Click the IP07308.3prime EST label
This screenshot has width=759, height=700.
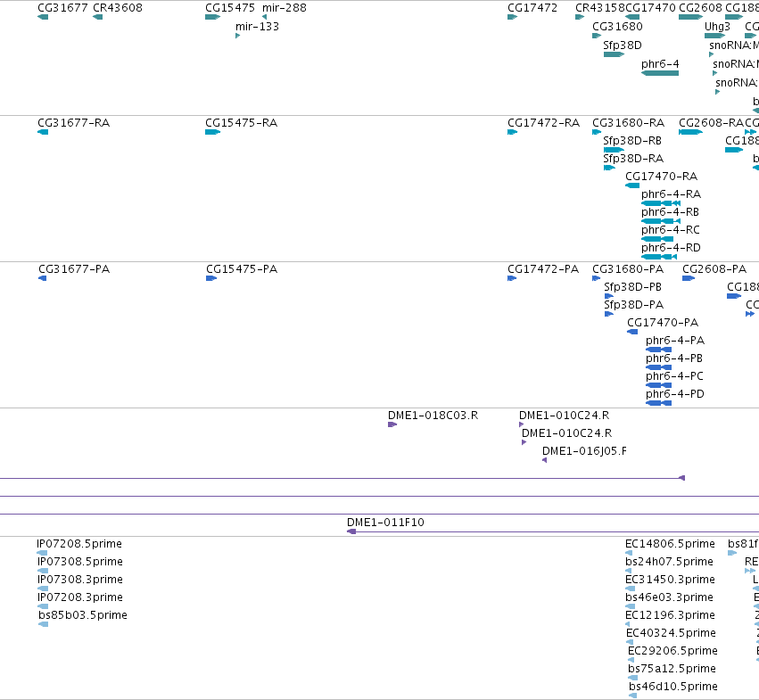point(80,580)
